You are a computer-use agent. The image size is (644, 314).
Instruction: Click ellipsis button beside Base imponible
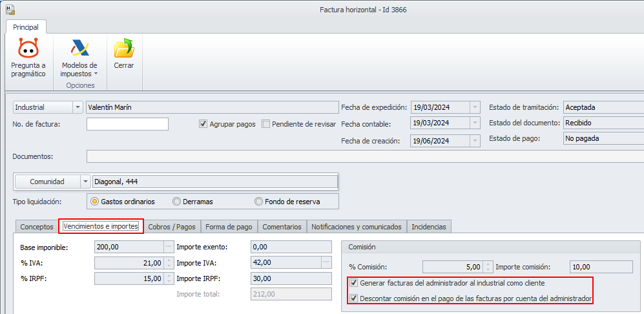click(x=169, y=247)
